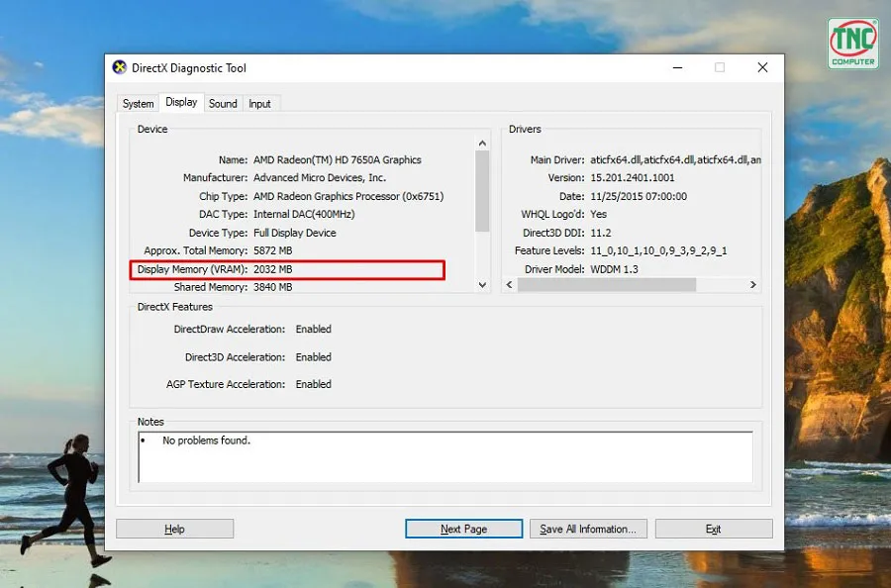Image resolution: width=891 pixels, height=588 pixels.
Task: Click the Next Page button
Action: (463, 529)
